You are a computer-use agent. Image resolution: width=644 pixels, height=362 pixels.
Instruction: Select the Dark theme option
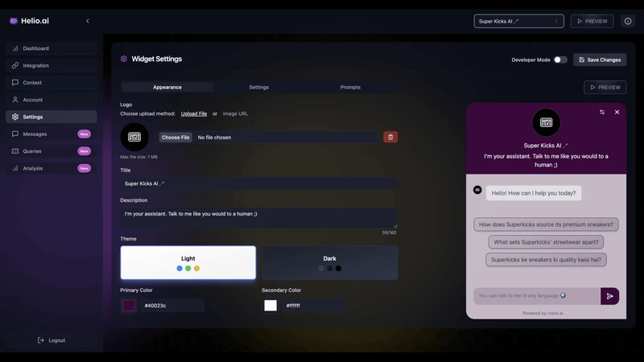coord(330,263)
